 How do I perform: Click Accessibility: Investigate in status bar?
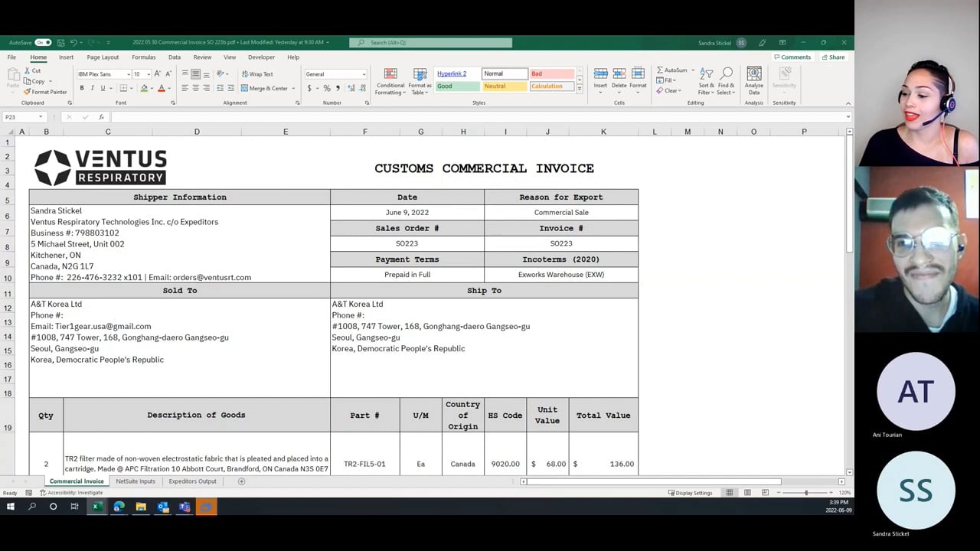pos(70,493)
